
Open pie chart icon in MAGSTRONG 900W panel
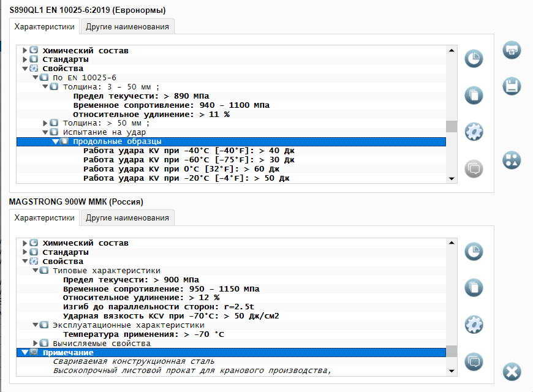[x=474, y=252]
